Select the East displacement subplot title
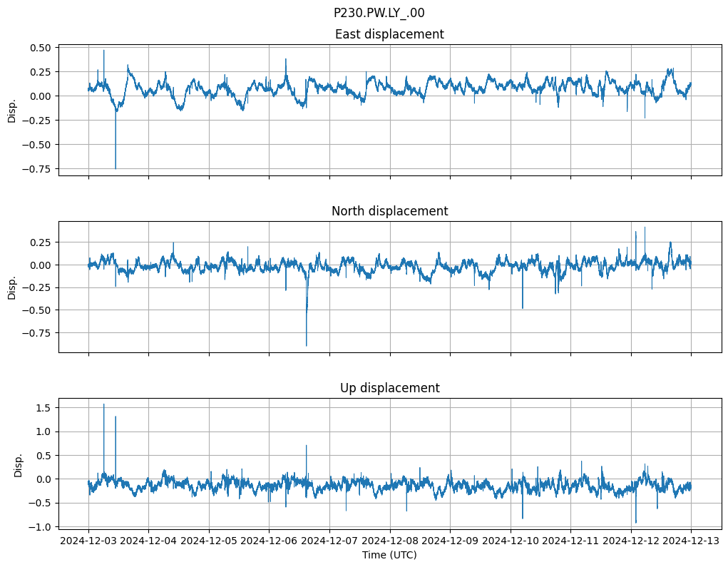 (x=389, y=34)
